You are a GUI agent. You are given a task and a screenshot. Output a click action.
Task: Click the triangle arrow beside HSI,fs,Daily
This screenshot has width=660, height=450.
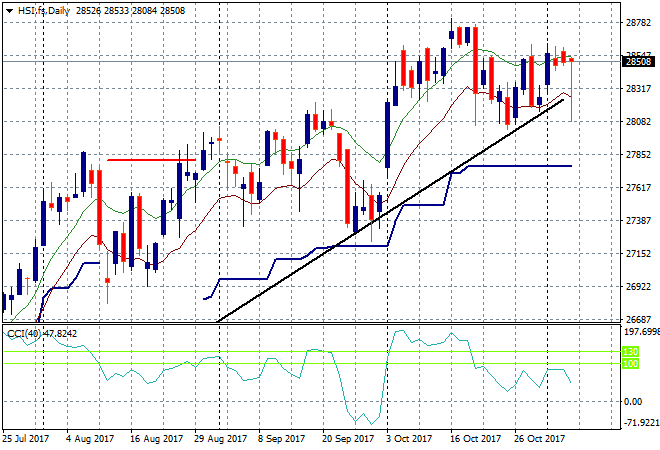(9, 11)
